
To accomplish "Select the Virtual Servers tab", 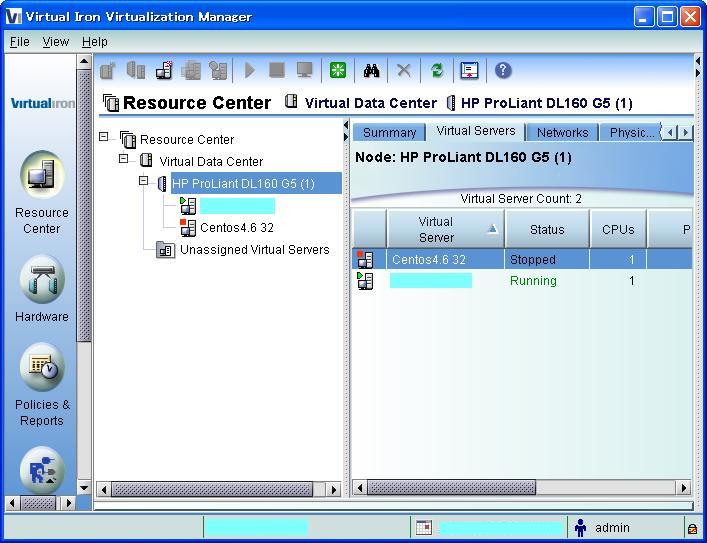I will pos(476,131).
